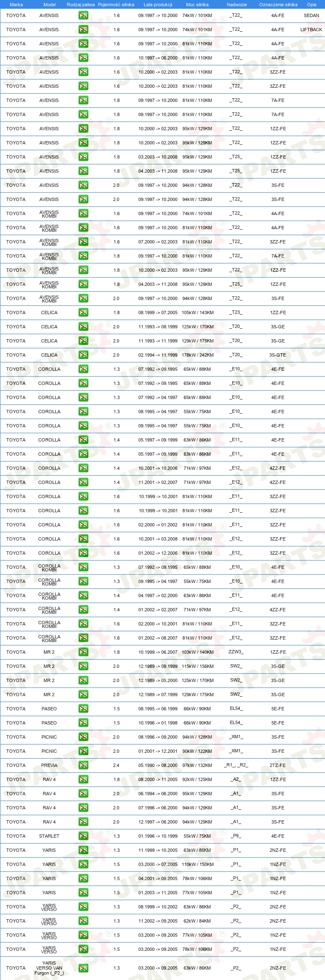This screenshot has height=980, width=325.
Task: Click fuel icon in MR 2 1ZZ-FE row
Action: pyautogui.click(x=83, y=652)
